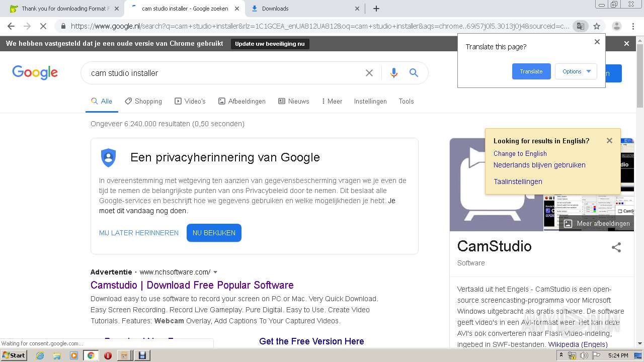Open the Nieuws results tab
644x362 pixels.
(294, 101)
